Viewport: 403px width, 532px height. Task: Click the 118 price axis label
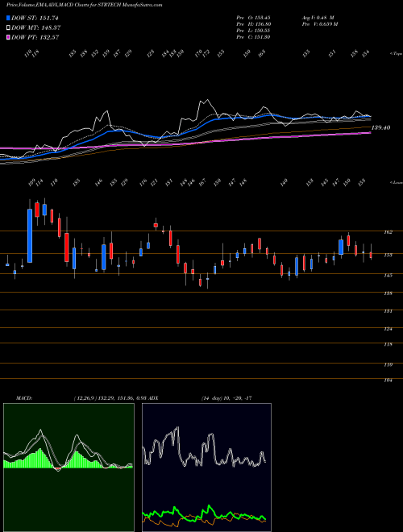coord(388,344)
